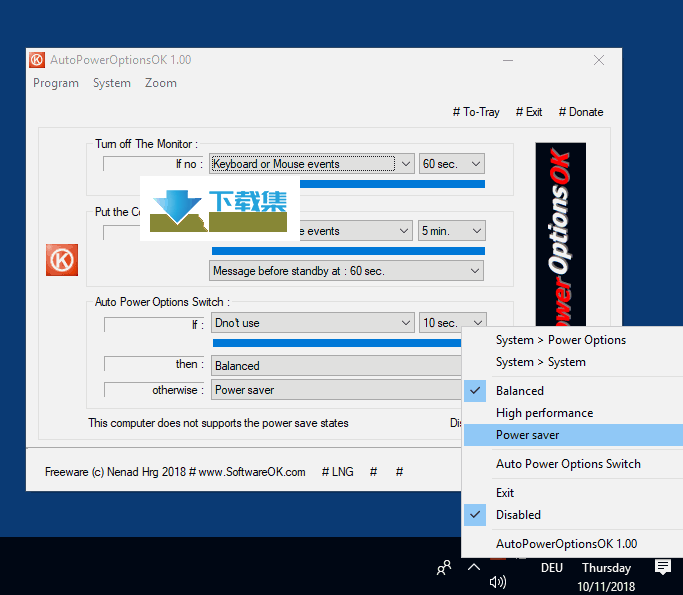The width and height of the screenshot is (683, 595).
Task: Click 'Auto Power Options Switch :' group label
Action: click(162, 302)
